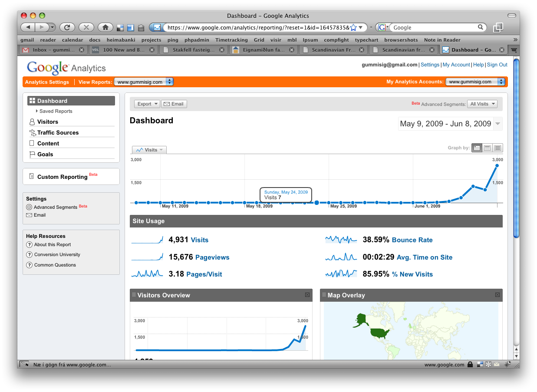Show more bookmarks overflow chevron
Screen dimensions: 537x392
point(515,40)
